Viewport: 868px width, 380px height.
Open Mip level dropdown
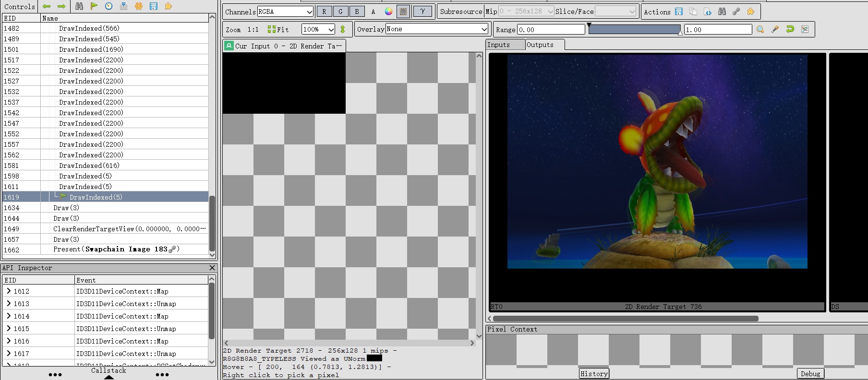(x=527, y=11)
